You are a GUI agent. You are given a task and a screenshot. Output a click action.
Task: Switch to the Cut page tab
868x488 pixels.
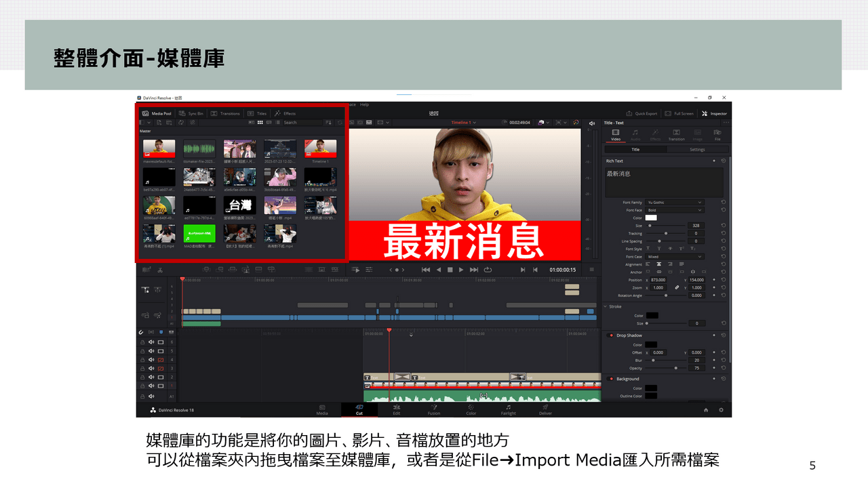point(359,411)
